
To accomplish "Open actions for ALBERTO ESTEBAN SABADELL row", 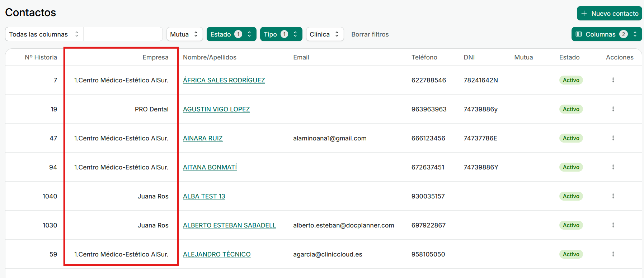I will coord(613,225).
